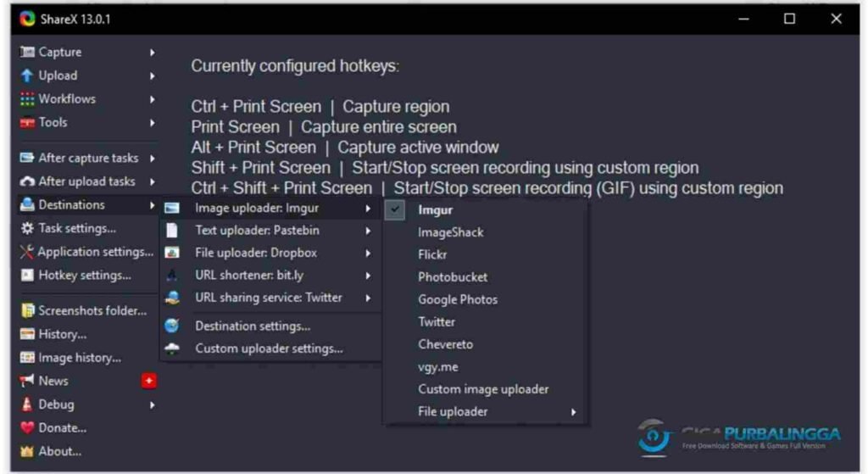Click the News megaphone icon

[x=26, y=381]
